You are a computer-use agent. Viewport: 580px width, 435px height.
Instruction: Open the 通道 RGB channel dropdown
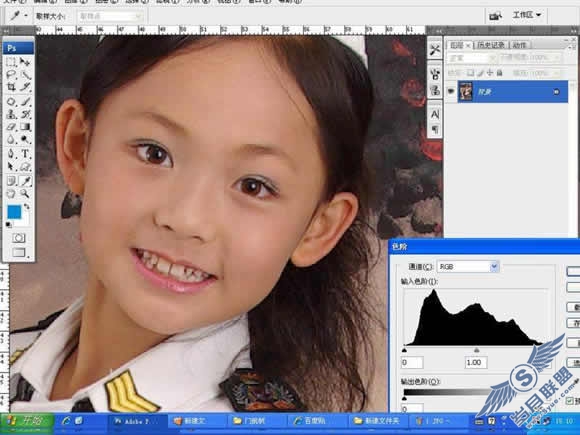click(468, 266)
